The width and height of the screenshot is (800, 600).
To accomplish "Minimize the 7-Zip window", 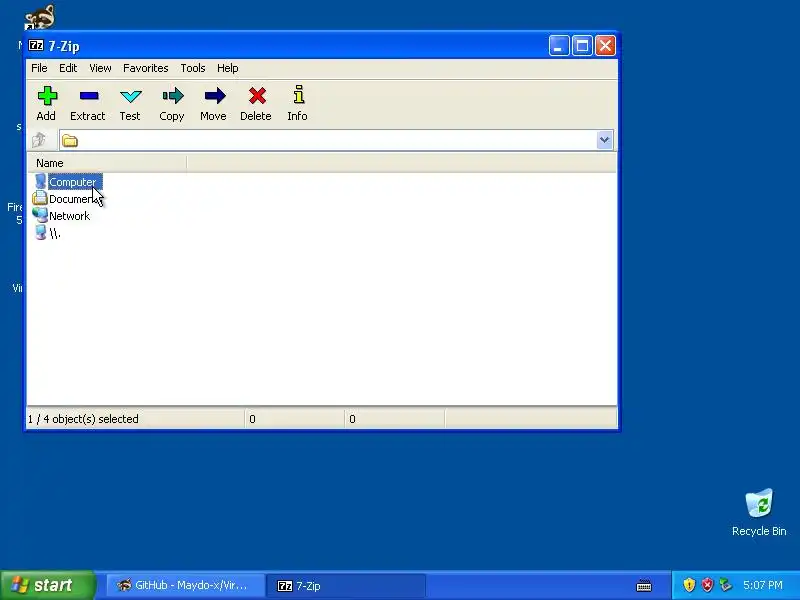I will tap(559, 46).
